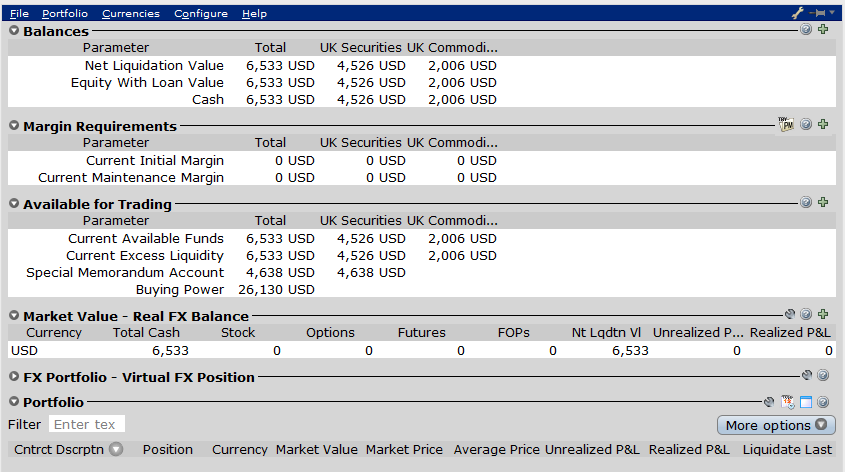This screenshot has height=472, width=845.
Task: Click the More options button
Action: pos(776,425)
